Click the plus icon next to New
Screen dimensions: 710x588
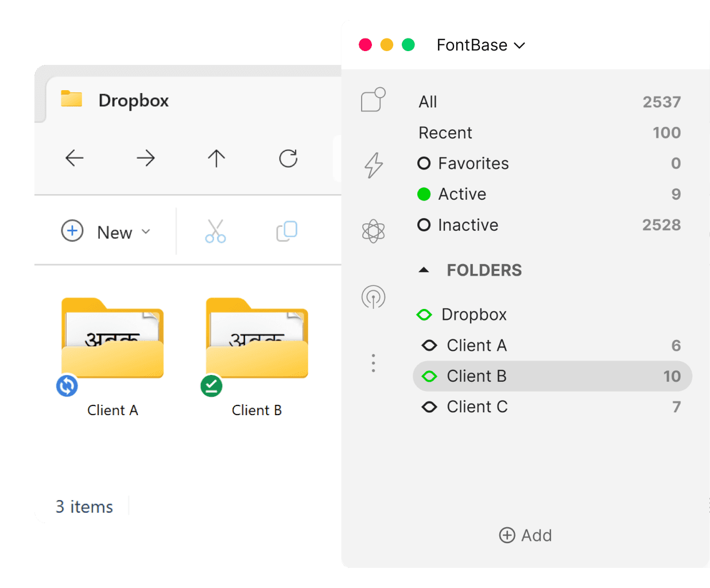(x=72, y=231)
